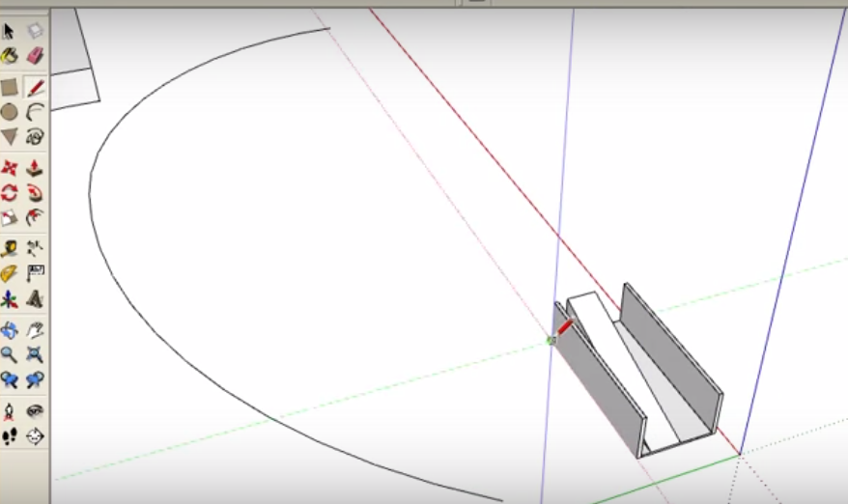
Task: Select the Look Around eye tool
Action: pos(35,411)
